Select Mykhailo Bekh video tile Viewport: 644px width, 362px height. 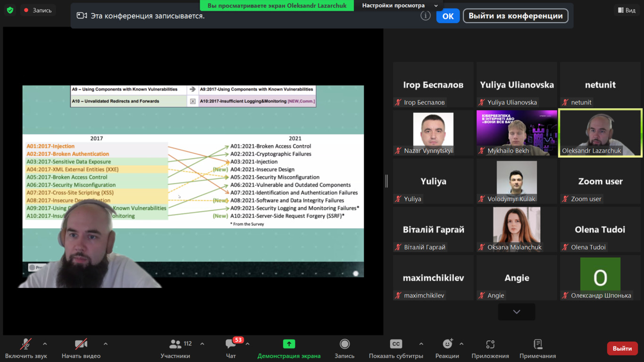[x=517, y=133]
